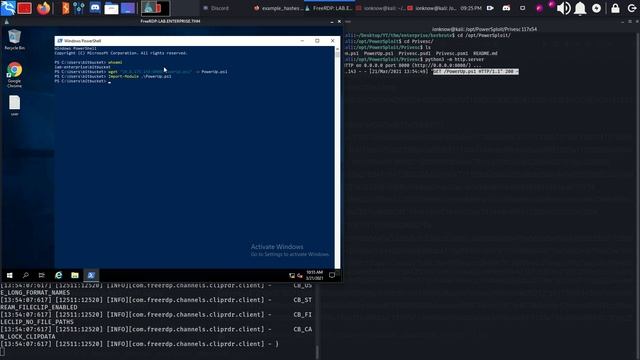Maximize the Windows PowerShell window
Screen dimensions: 640x360
[x=317, y=41]
